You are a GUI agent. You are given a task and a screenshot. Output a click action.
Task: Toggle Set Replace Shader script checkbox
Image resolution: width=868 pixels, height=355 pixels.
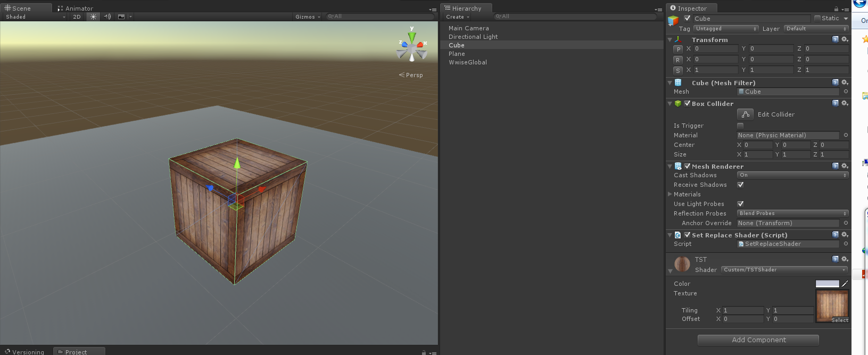687,235
